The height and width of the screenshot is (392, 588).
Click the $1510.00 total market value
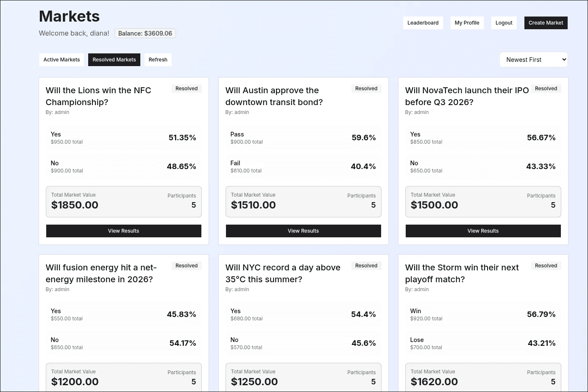[x=253, y=205]
